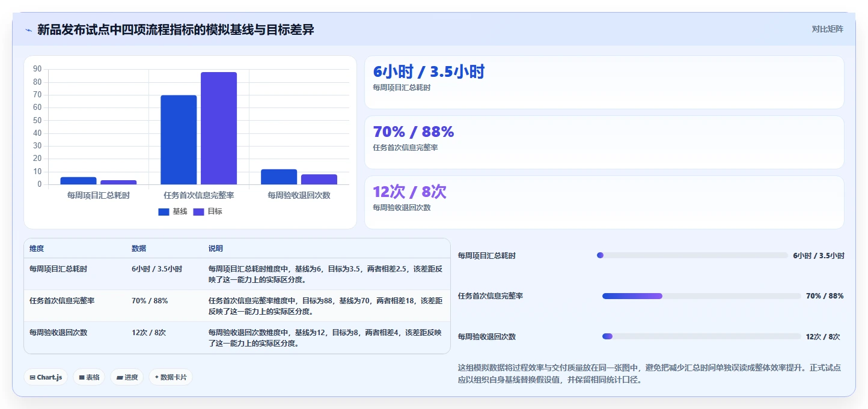The height and width of the screenshot is (409, 868).
Task: Toggle the 基线 legend item in the chart
Action: click(173, 211)
